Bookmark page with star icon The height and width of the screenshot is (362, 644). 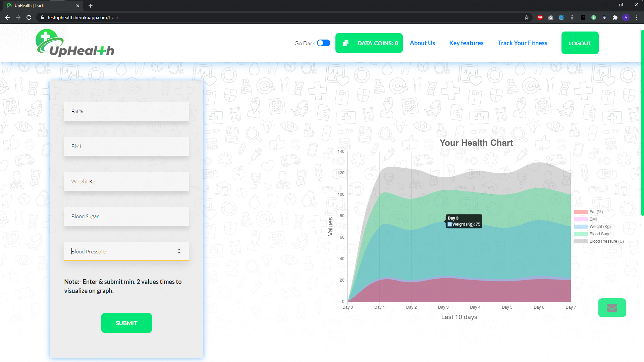tap(526, 17)
